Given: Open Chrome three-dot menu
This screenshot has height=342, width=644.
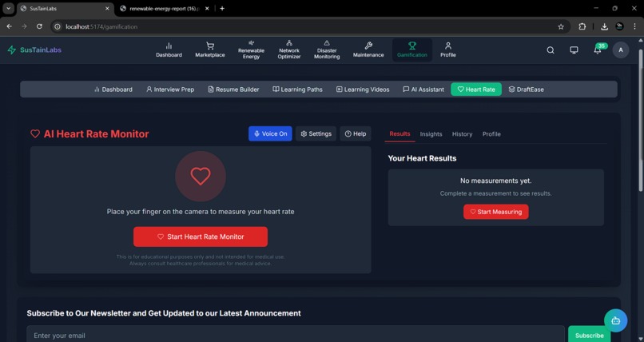Looking at the screenshot, I should (634, 26).
